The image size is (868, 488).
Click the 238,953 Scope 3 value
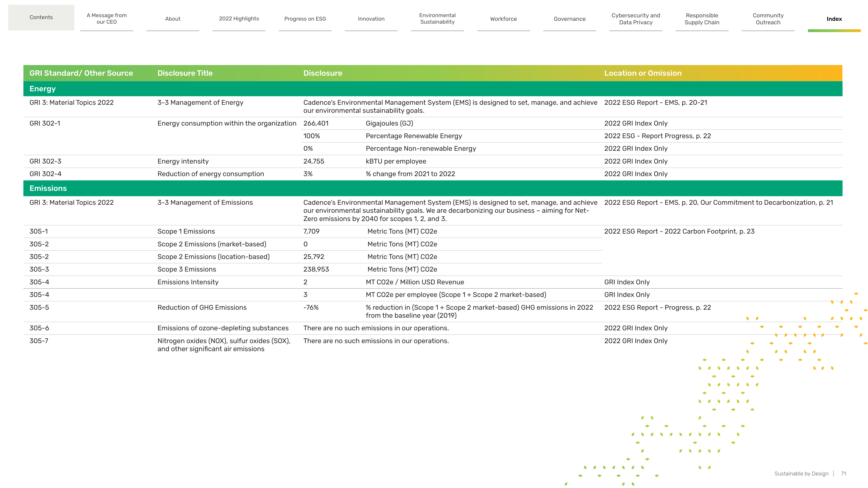click(x=316, y=269)
